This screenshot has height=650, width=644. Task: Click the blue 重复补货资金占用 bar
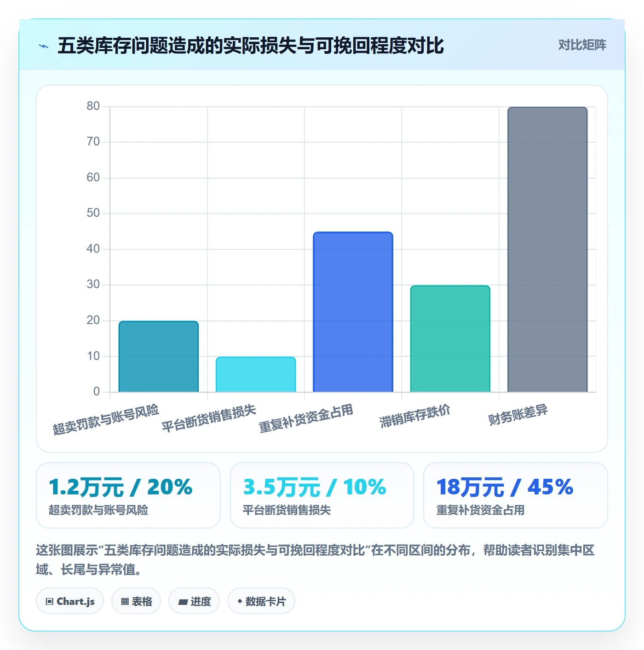tap(353, 312)
